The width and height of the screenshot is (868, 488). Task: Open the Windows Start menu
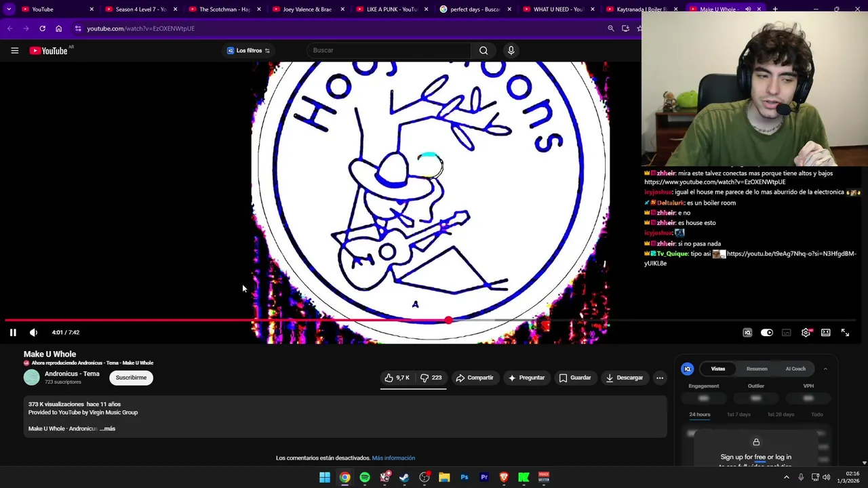coord(325,477)
